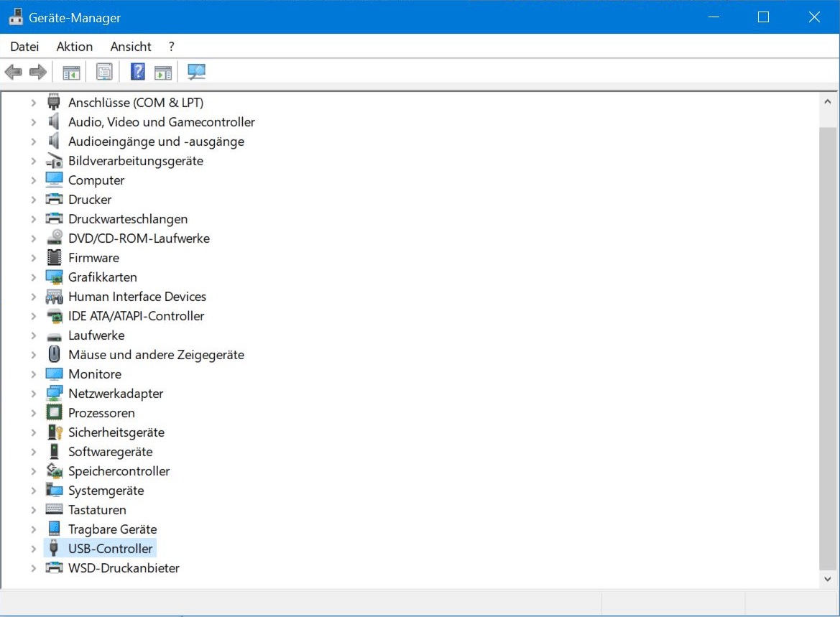Expand the Monitore chevron

pyautogui.click(x=33, y=374)
